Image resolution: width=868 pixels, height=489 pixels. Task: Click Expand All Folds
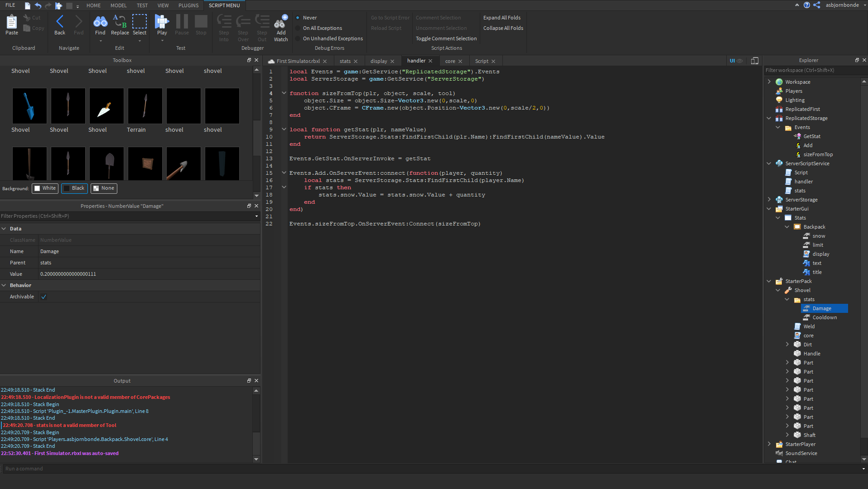tap(502, 18)
